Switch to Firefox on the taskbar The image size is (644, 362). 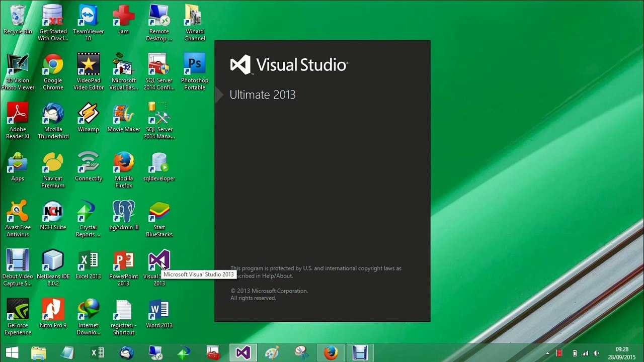pos(331,353)
